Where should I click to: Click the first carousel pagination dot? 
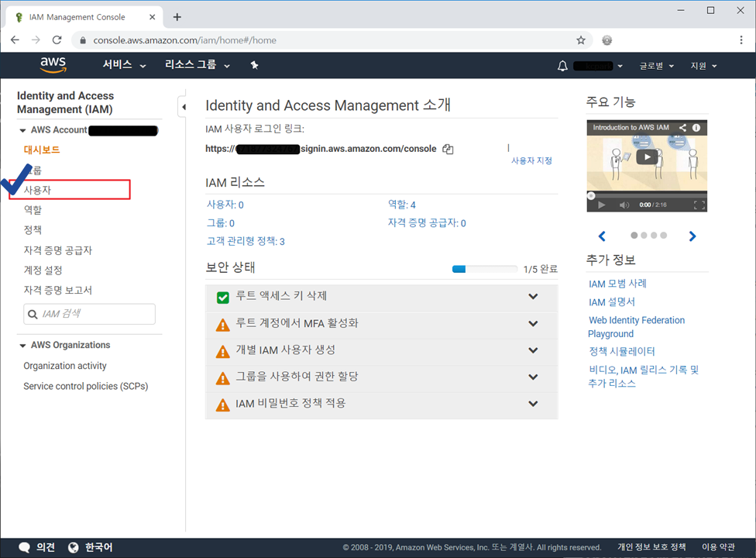point(634,236)
